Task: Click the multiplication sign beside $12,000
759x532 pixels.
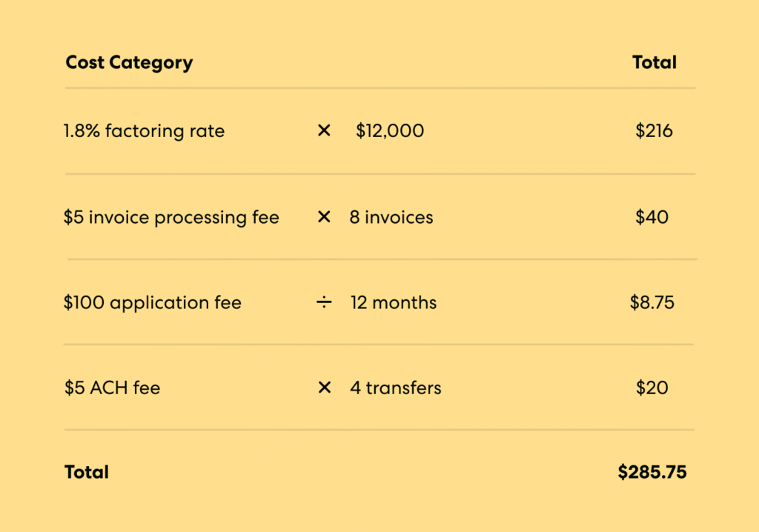Action: 324,131
